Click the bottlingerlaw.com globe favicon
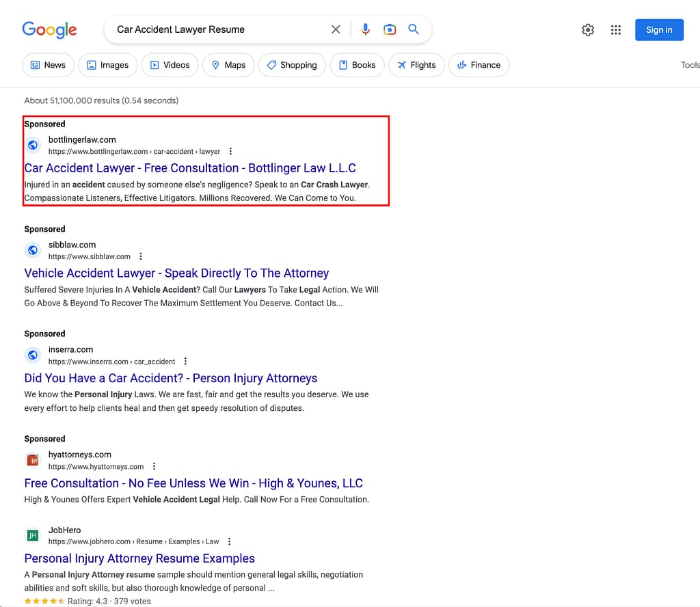The image size is (700, 607). pos(33,145)
